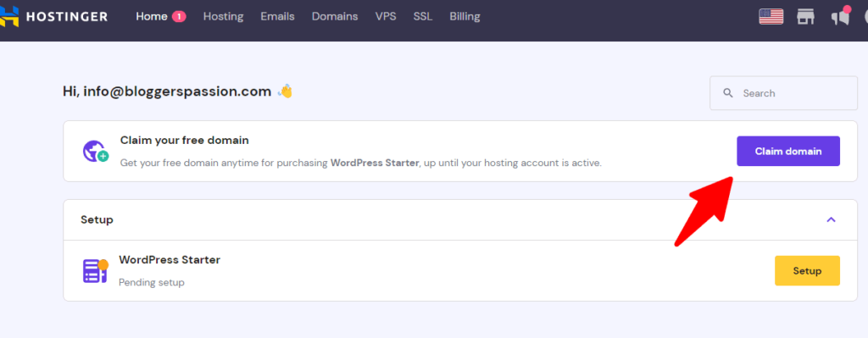Image resolution: width=868 pixels, height=338 pixels.
Task: Open the Domains menu
Action: [x=334, y=17]
